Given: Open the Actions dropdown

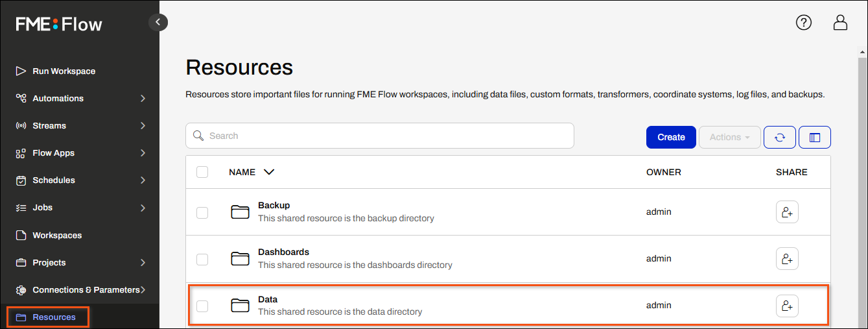Looking at the screenshot, I should (730, 138).
